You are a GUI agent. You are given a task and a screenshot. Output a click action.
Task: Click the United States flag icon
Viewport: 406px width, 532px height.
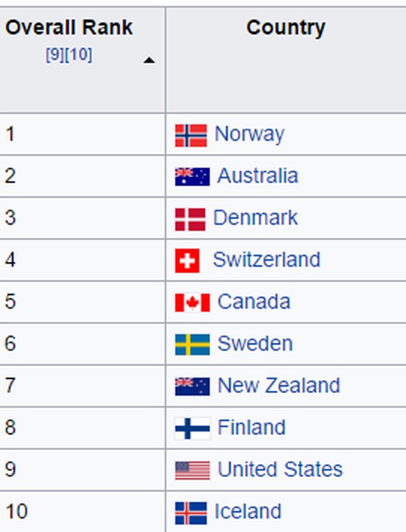[x=192, y=471]
